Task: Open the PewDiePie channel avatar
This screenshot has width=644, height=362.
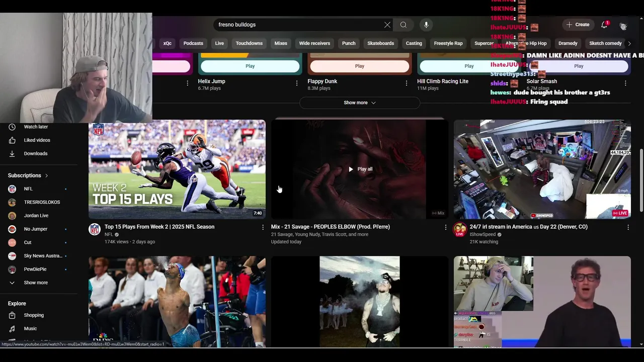Action: 12,269
